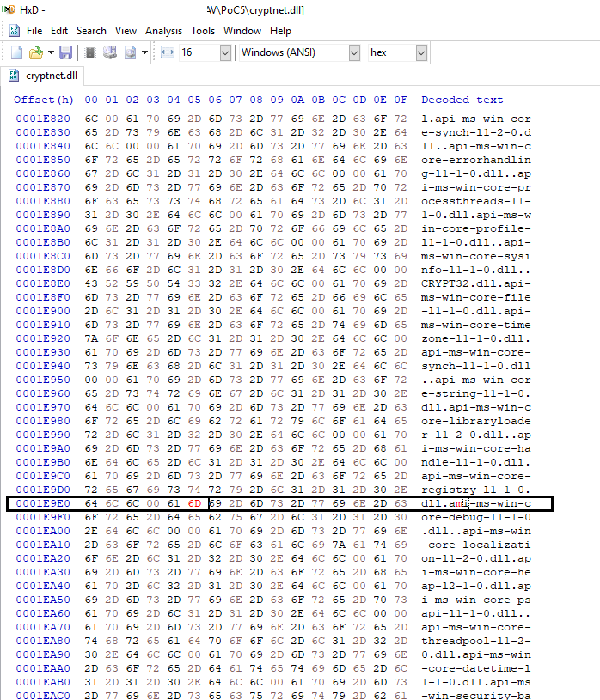The height and width of the screenshot is (700, 600).
Task: Expand the arrow beside the Open folder icon
Action: point(49,53)
